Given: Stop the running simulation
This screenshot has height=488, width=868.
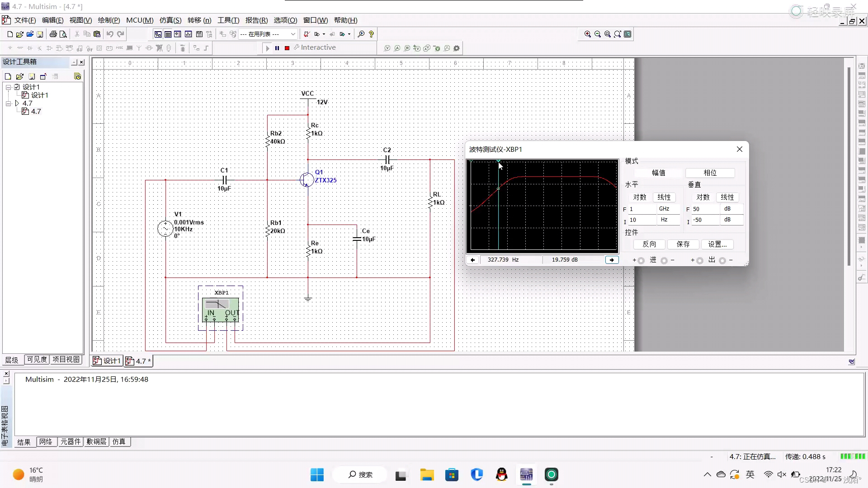Looking at the screenshot, I should tap(286, 48).
